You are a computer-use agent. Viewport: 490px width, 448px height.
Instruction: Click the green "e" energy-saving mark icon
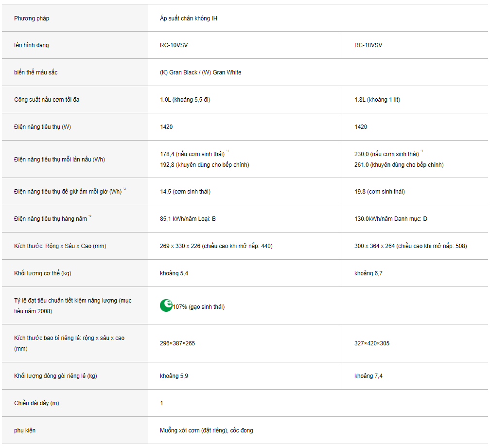(x=166, y=305)
